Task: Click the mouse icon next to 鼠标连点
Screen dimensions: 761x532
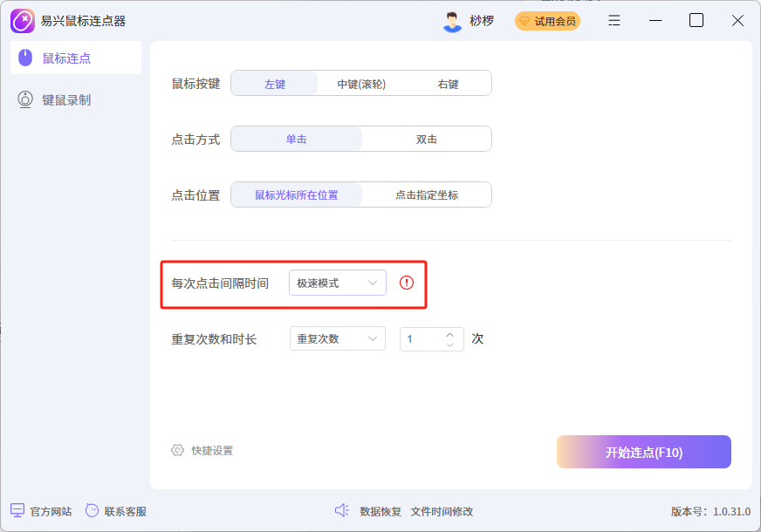Action: (25, 58)
